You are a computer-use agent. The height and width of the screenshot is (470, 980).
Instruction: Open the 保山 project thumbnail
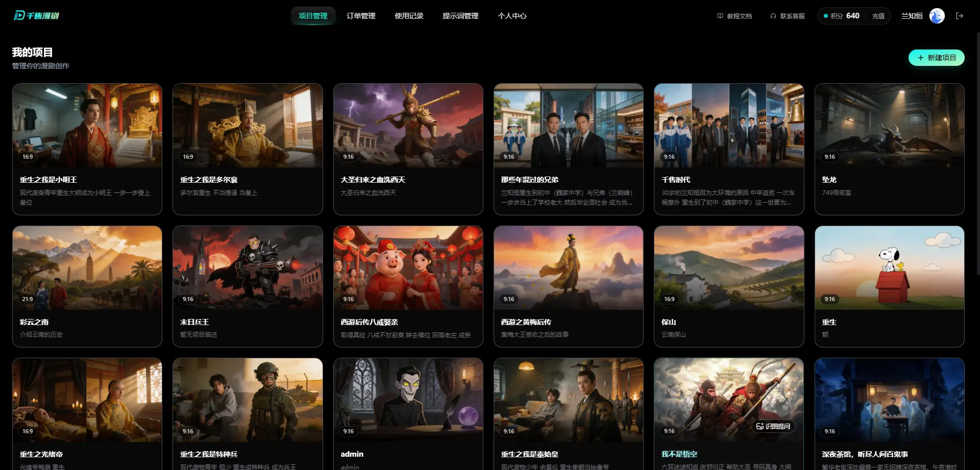coord(729,268)
